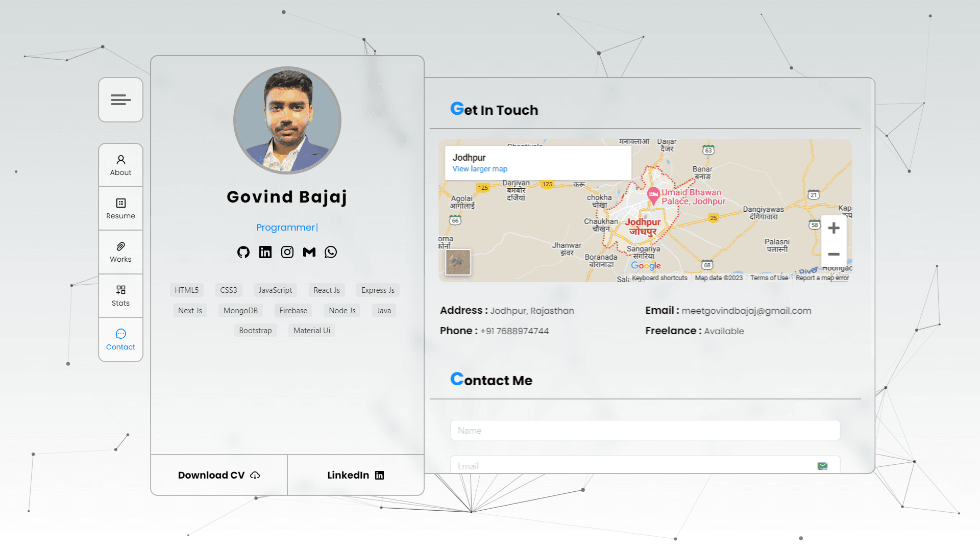Click the Google logo on the map

coord(646,265)
